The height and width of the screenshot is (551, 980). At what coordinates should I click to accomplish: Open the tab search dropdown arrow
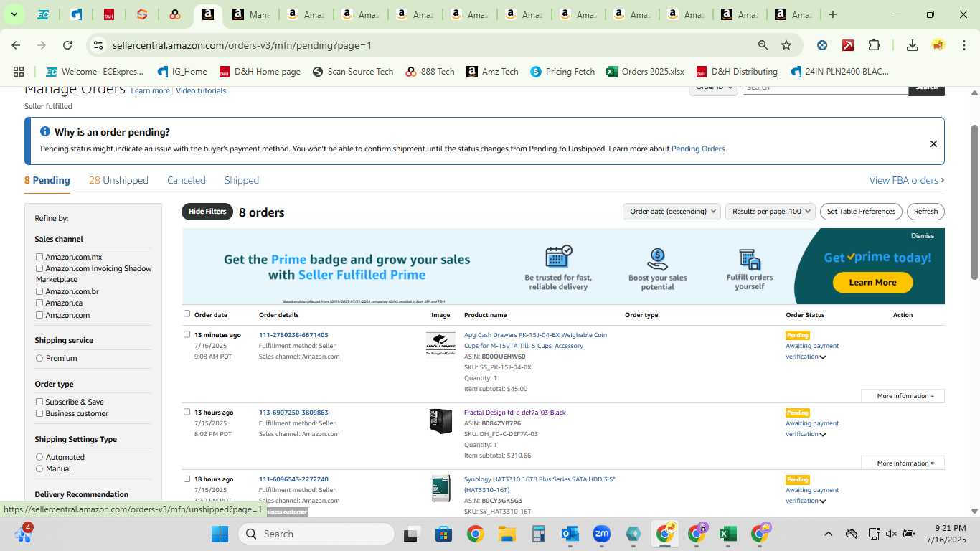pyautogui.click(x=14, y=14)
